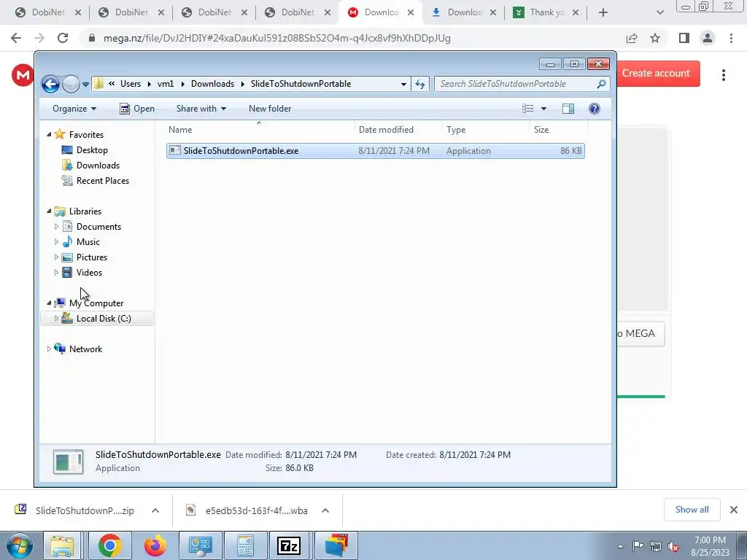747x560 pixels.
Task: Collapse the My Computer tree group
Action: [x=49, y=303]
